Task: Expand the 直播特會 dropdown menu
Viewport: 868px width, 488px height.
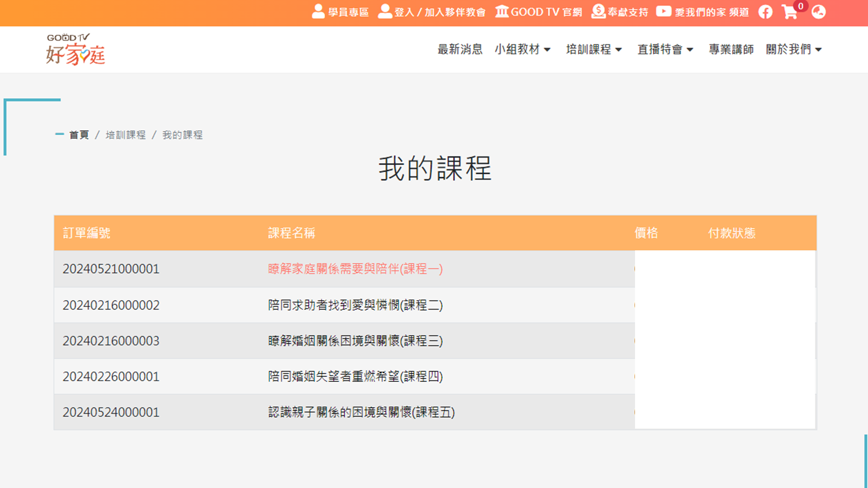Action: [x=665, y=49]
